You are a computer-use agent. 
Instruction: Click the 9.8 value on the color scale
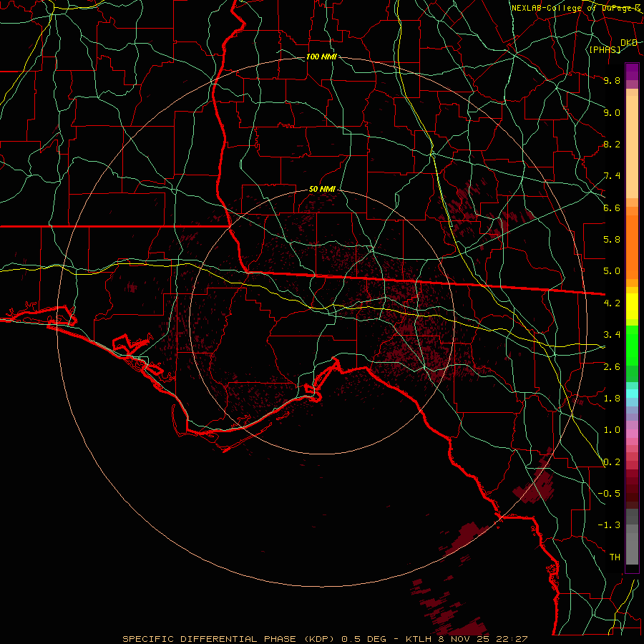(612, 80)
